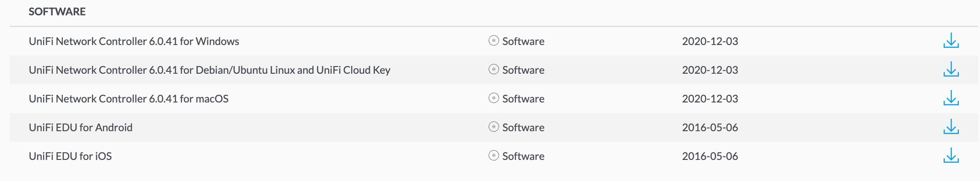Open the UniFi EDU for Android entry
The image size is (980, 181).
click(80, 127)
